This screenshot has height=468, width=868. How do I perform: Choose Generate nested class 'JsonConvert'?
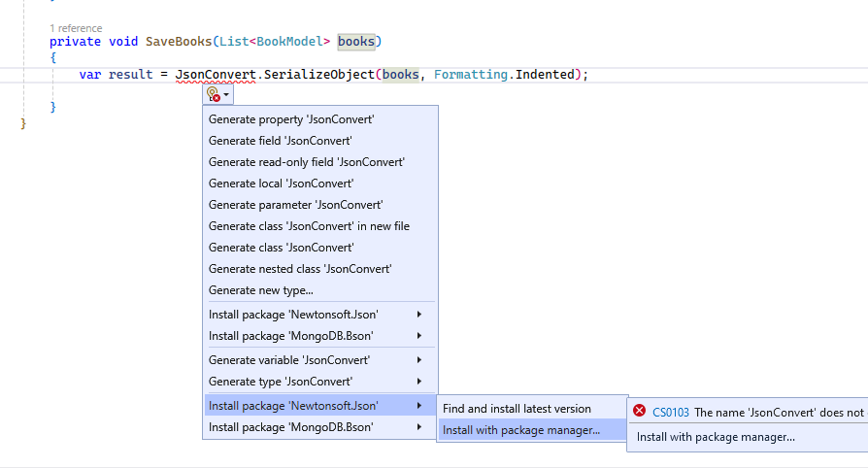(x=300, y=269)
